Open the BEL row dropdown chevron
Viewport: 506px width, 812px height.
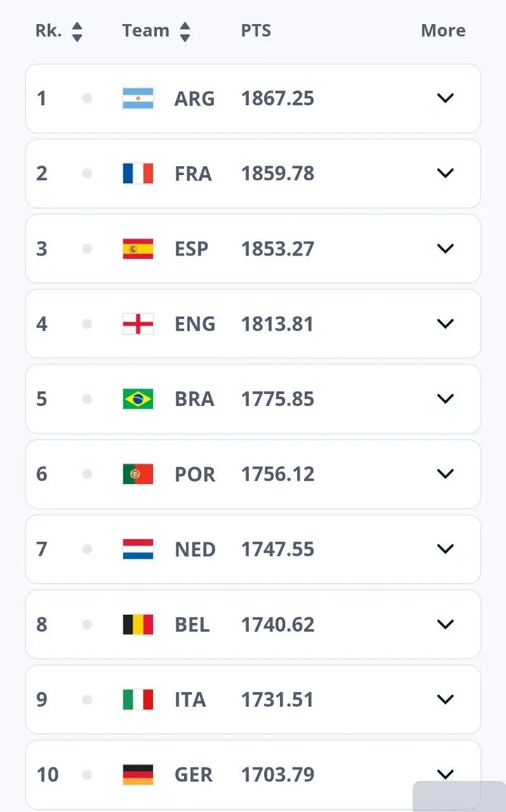(x=446, y=624)
